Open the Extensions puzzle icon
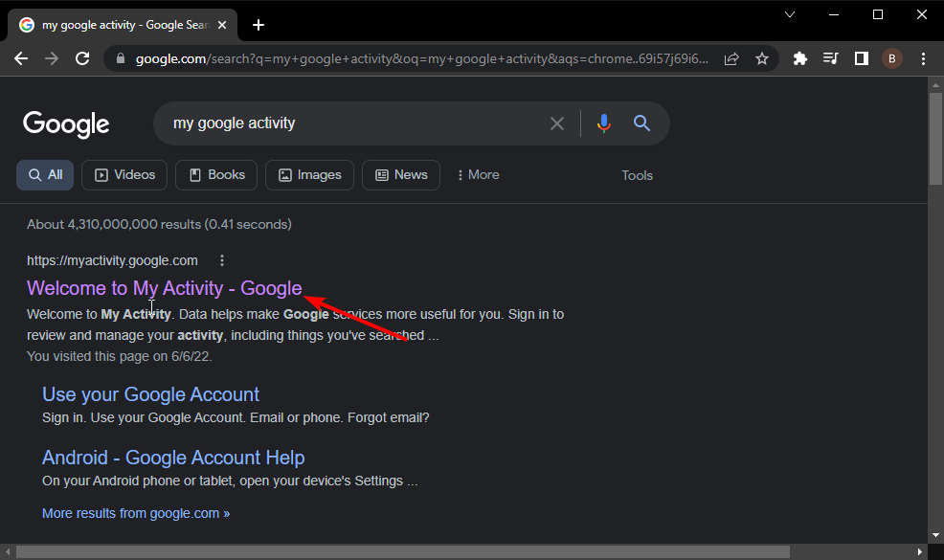Screen dimensions: 944x560 [800, 58]
